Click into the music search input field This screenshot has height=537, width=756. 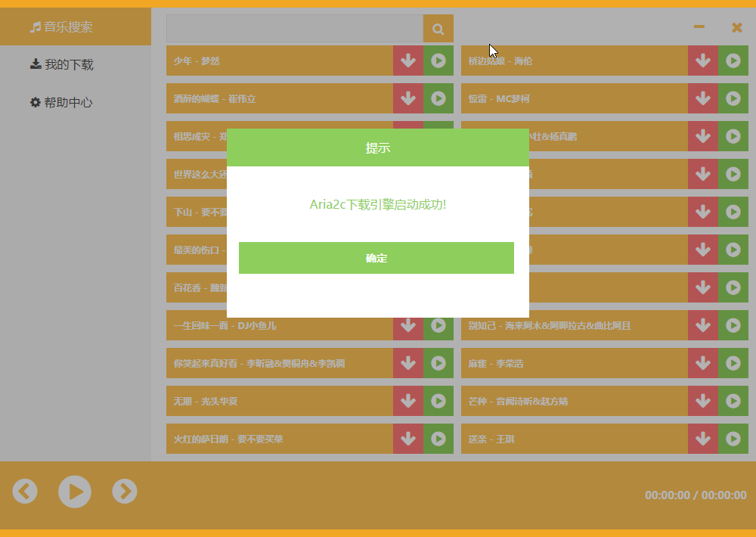pos(294,29)
